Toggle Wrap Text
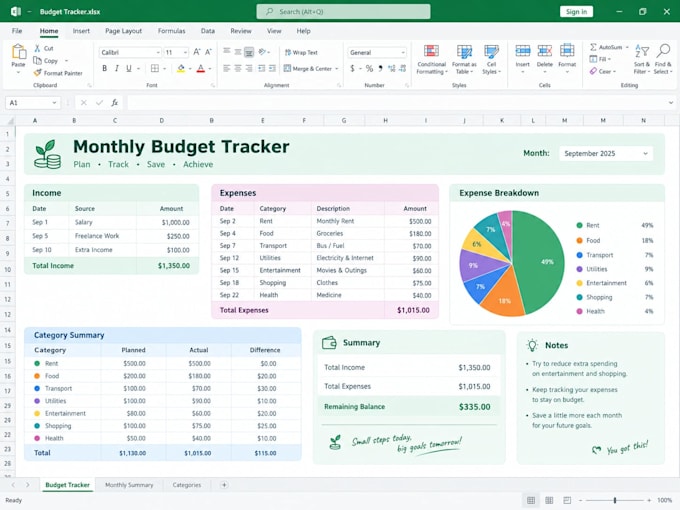Image resolution: width=680 pixels, height=510 pixels. coord(301,52)
